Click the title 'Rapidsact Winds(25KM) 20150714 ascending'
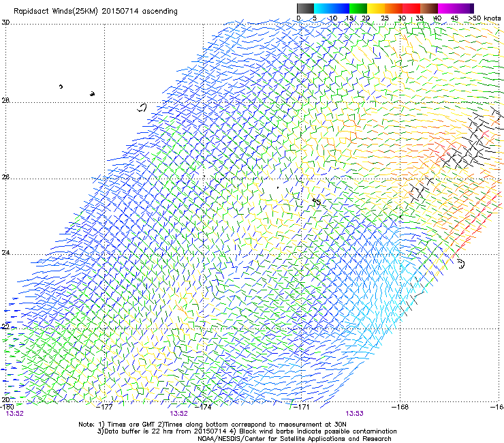 tap(95, 12)
